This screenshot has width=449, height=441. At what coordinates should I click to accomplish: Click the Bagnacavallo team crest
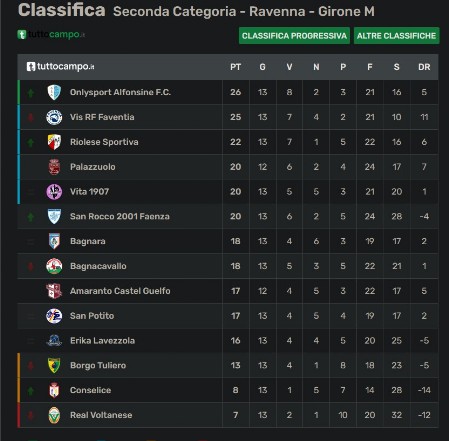[54, 266]
